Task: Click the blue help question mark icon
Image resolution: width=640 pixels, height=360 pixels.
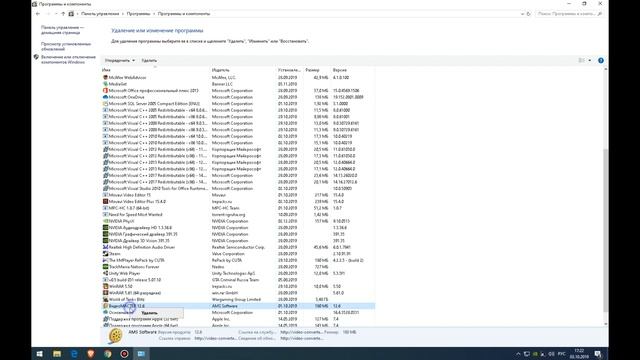Action: (x=600, y=60)
